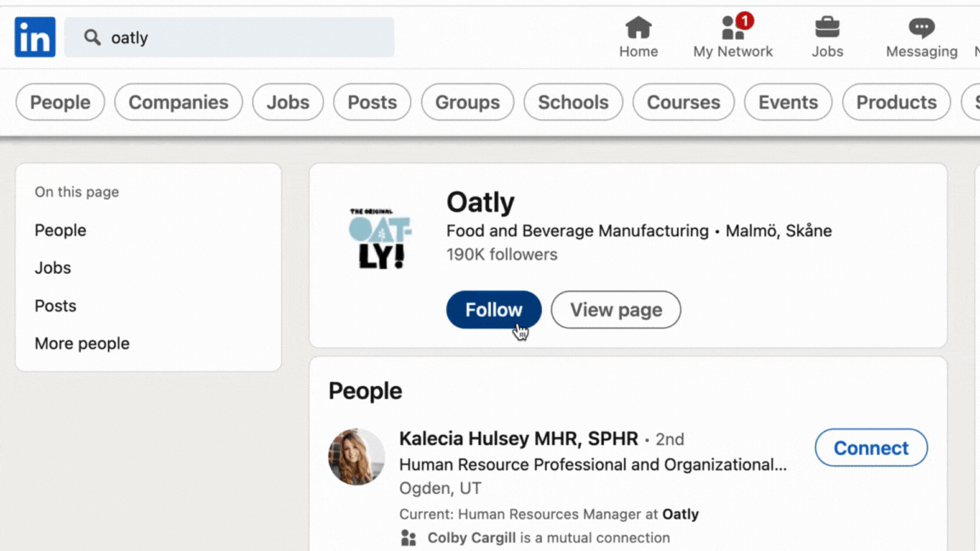Jump to More people section
This screenshot has height=551, width=980.
(82, 344)
